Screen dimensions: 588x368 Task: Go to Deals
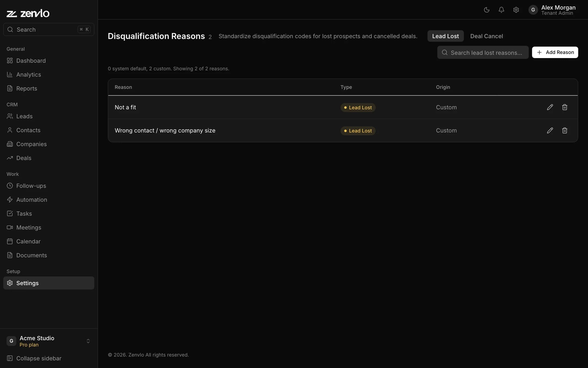[49, 158]
